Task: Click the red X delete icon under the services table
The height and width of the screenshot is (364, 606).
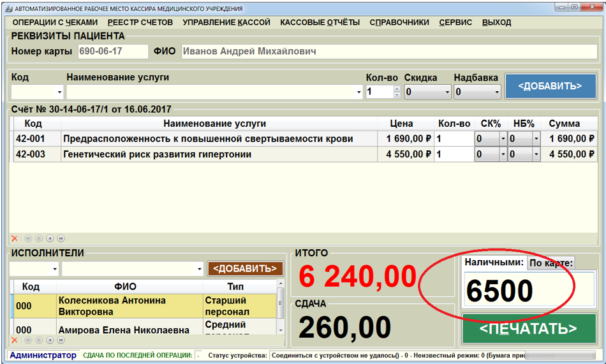Action: click(x=15, y=238)
